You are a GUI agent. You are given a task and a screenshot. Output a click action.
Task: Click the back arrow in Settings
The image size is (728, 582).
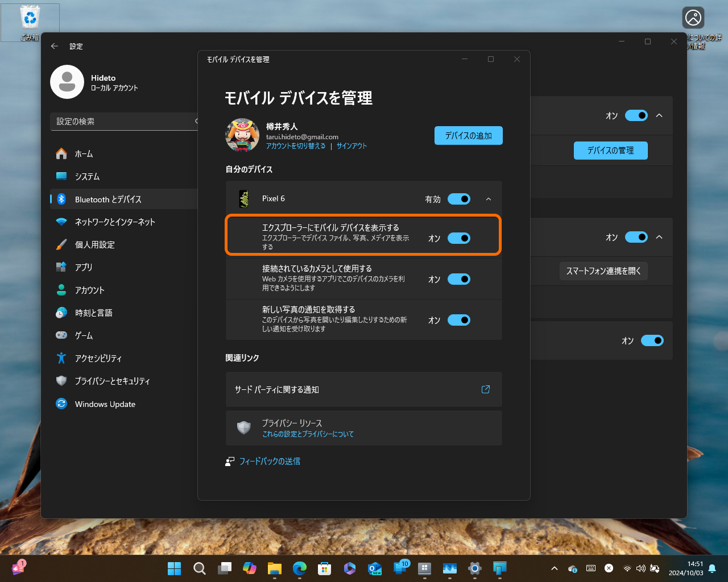tap(55, 46)
